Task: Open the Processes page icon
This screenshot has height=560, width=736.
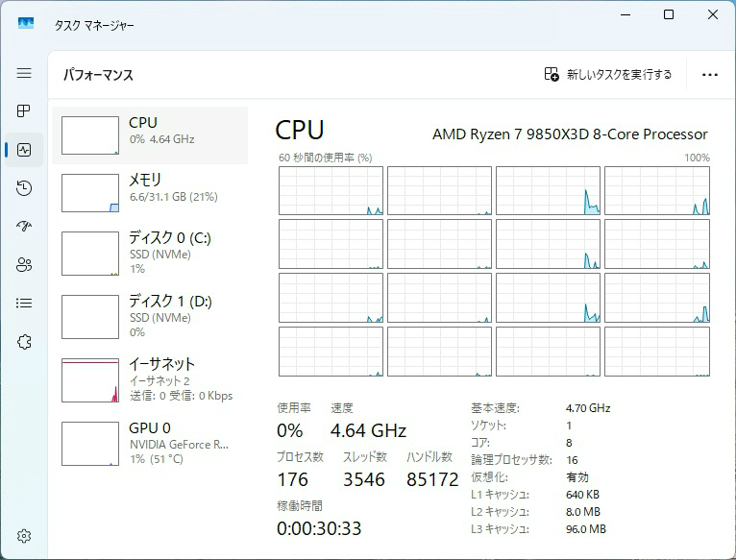Action: coord(24,111)
